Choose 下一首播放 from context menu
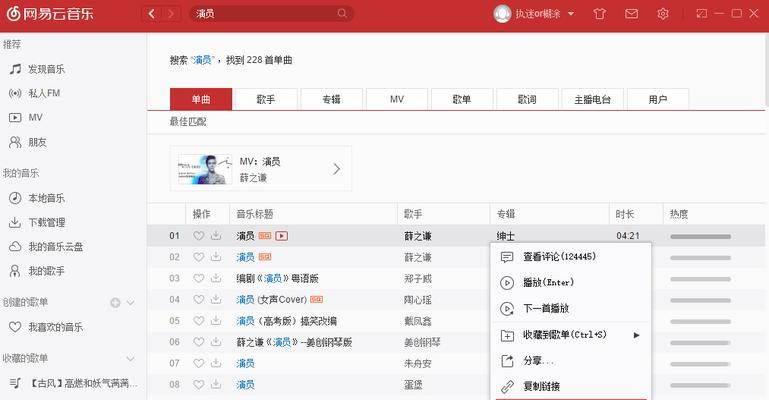 (571, 308)
